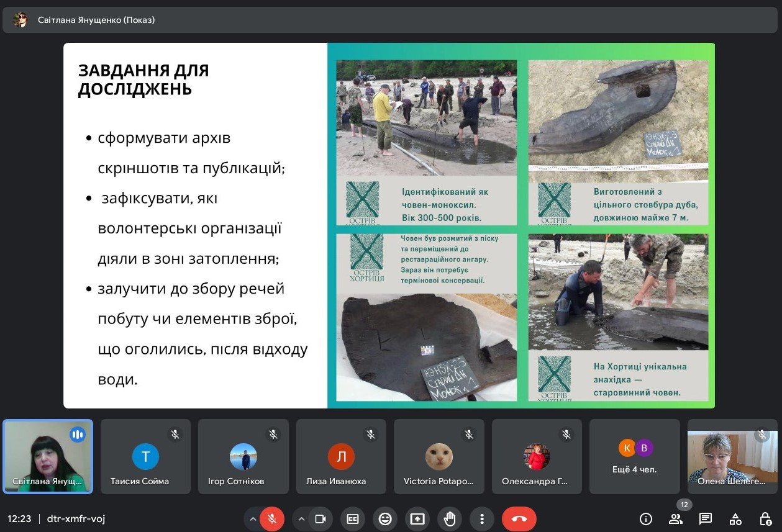This screenshot has height=532, width=782.
Task: Show the participants list
Action: 676,519
